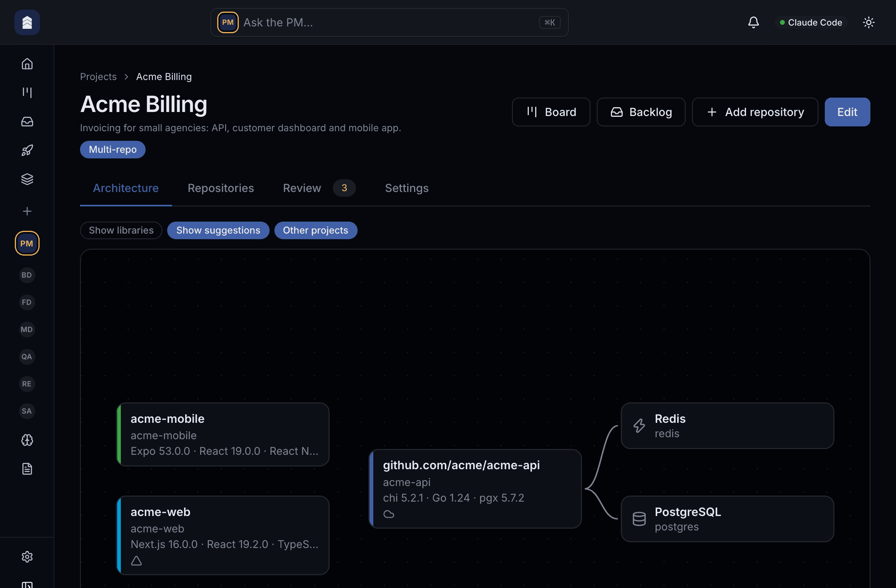Click the Multi-repo badge

113,150
